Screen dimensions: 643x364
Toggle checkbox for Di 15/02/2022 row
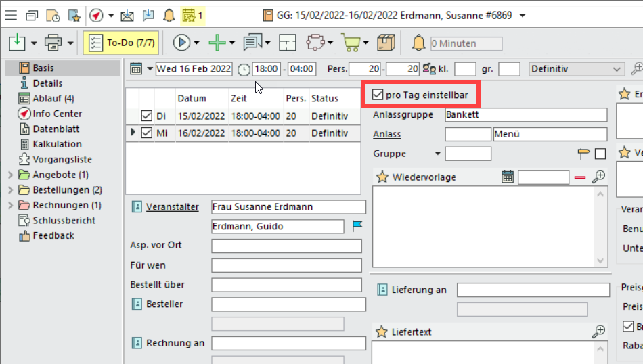pyautogui.click(x=146, y=116)
